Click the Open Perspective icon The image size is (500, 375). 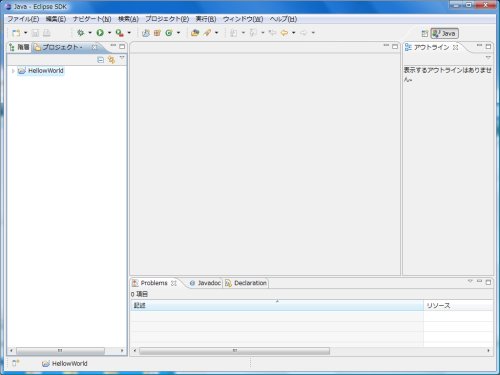[x=425, y=33]
